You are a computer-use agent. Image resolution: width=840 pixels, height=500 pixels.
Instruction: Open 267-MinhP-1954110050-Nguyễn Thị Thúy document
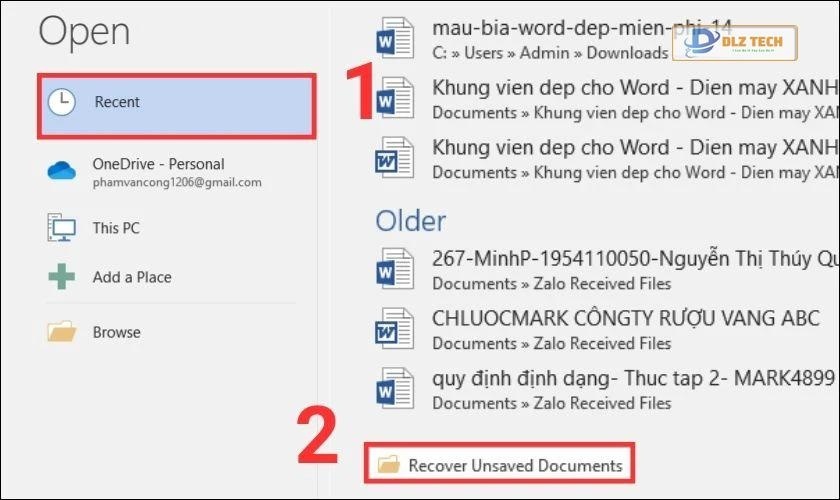[x=635, y=259]
